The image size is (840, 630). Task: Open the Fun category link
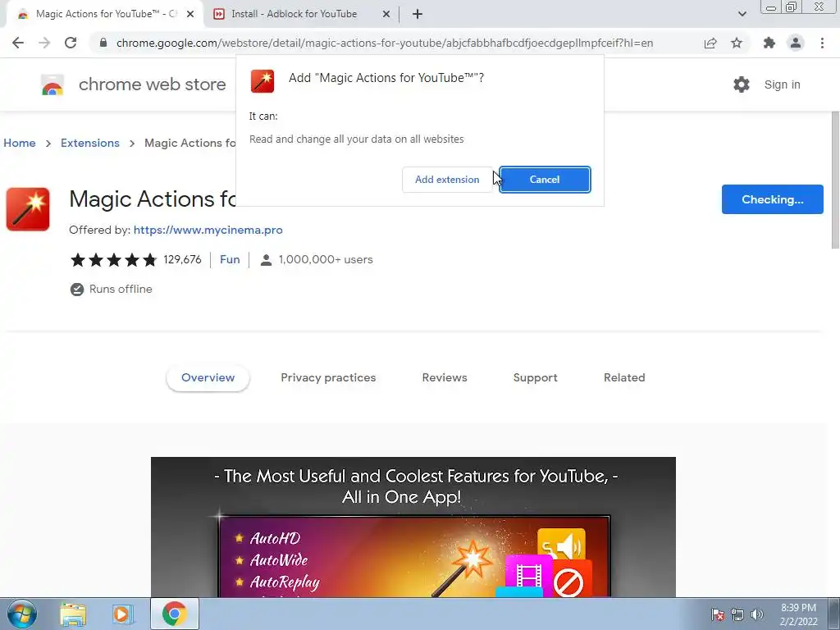230,259
